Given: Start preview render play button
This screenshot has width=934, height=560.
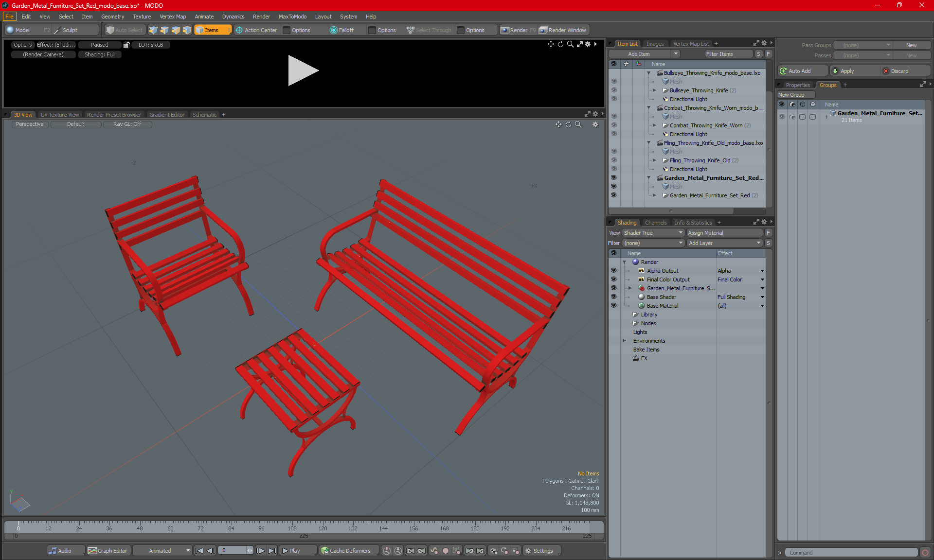Looking at the screenshot, I should click(x=303, y=70).
